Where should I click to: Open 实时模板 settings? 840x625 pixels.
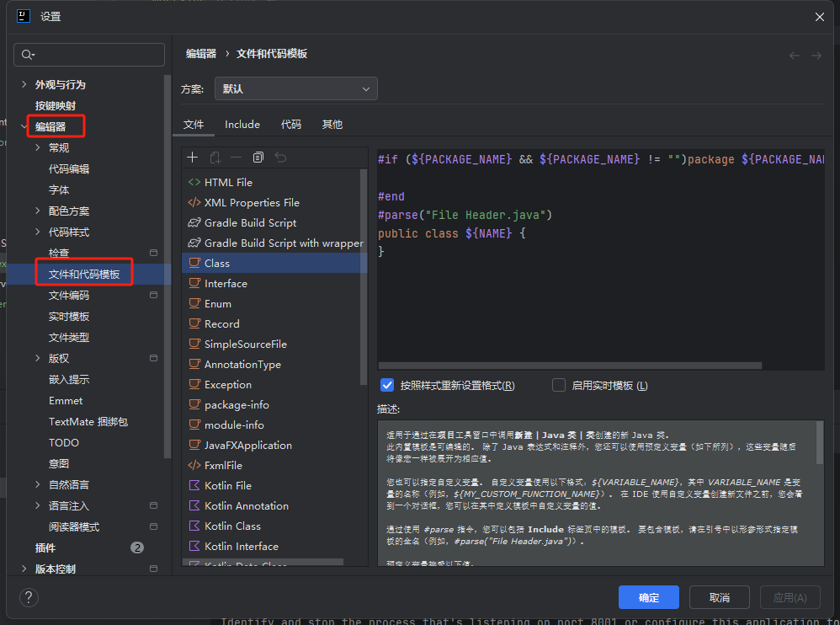point(69,316)
